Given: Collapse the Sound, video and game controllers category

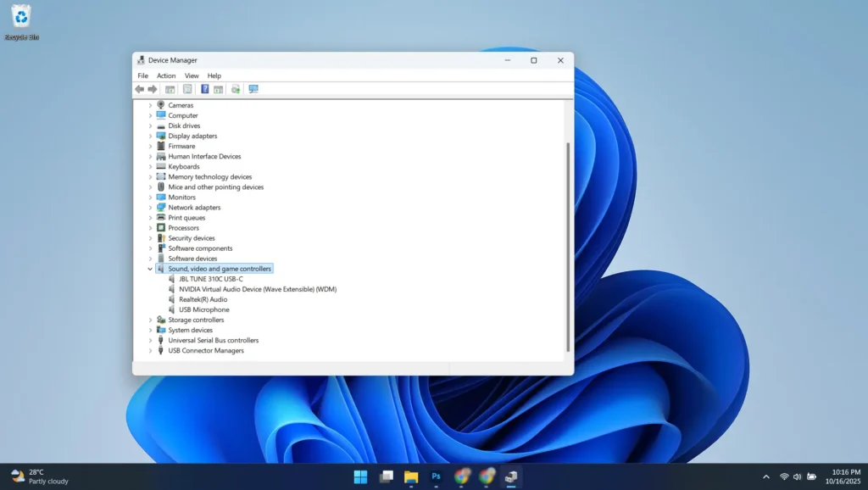Looking at the screenshot, I should click(151, 268).
